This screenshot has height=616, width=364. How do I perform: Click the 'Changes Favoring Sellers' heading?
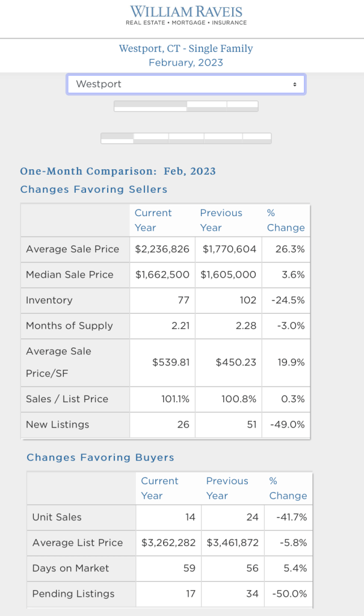pos(94,189)
